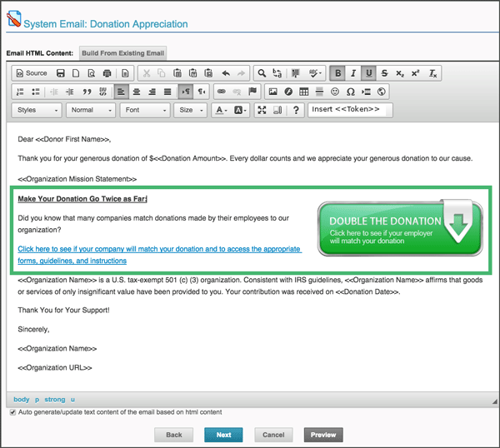Viewport: 500px width, 448px height.
Task: Open the Font dropdown
Action: [x=145, y=110]
